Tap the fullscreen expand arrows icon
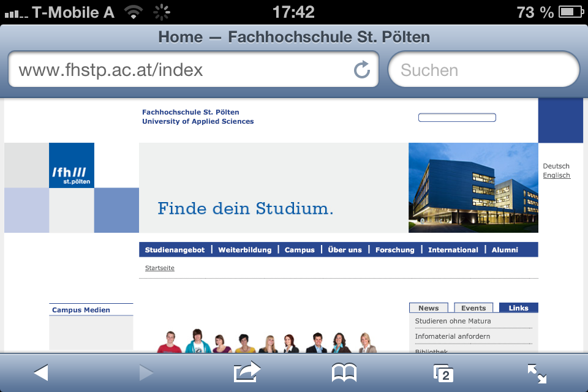588x392 pixels. (x=537, y=374)
